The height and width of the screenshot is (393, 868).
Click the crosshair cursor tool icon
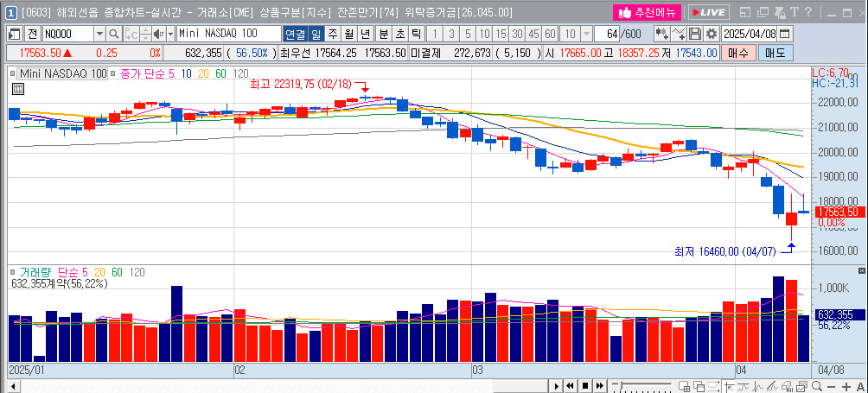730,387
